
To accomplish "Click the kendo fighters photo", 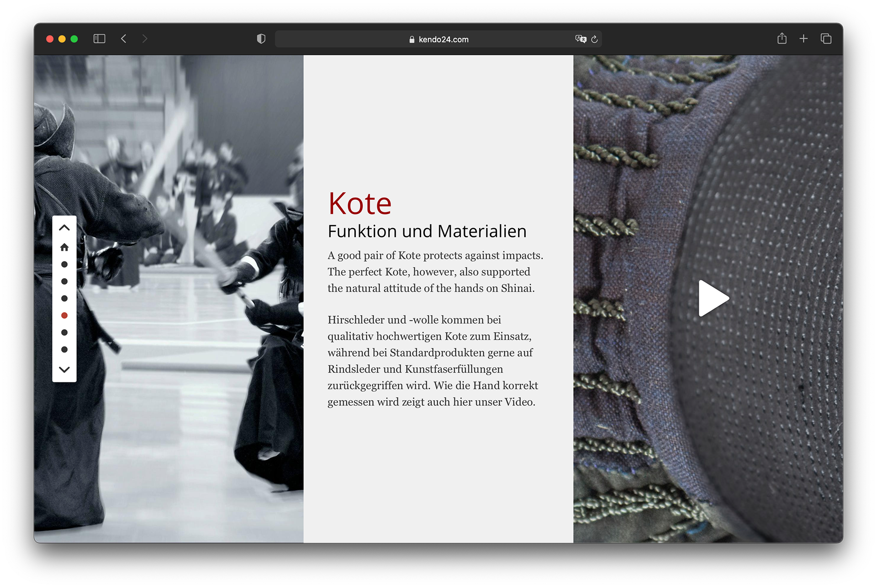I will pos(183,320).
